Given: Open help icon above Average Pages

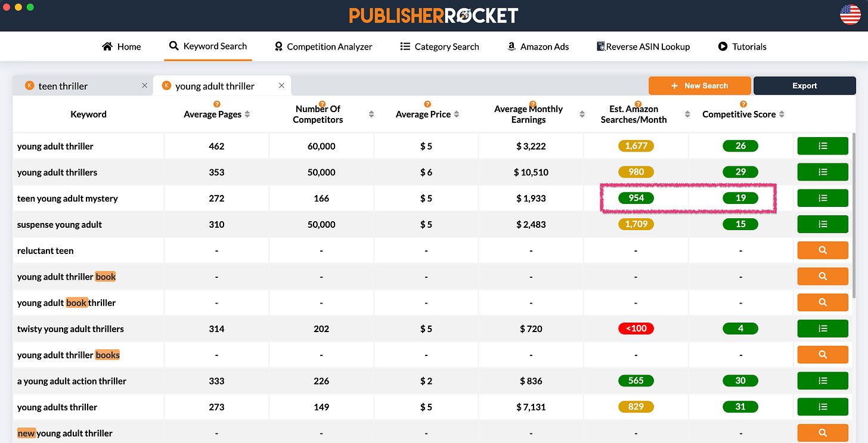Looking at the screenshot, I should coord(217,104).
